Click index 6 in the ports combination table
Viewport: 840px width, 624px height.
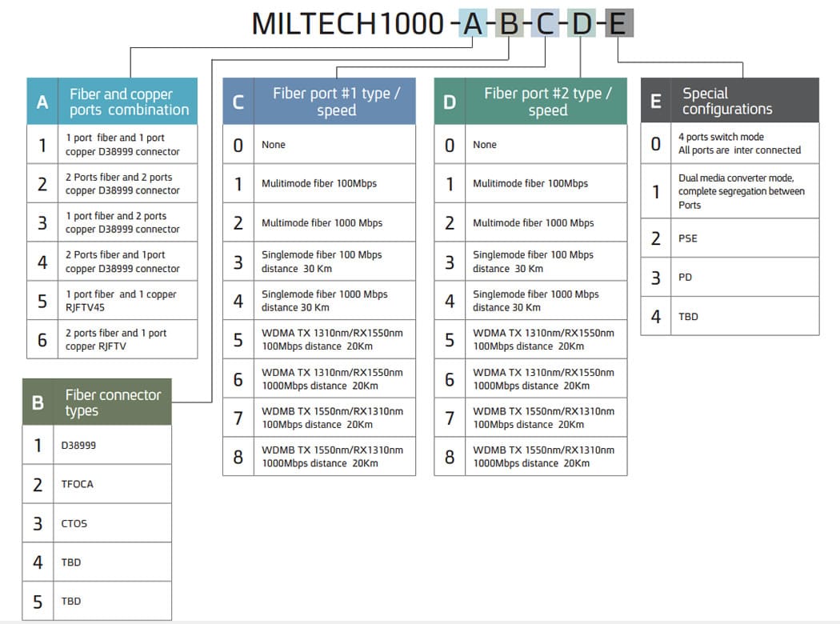click(x=42, y=339)
